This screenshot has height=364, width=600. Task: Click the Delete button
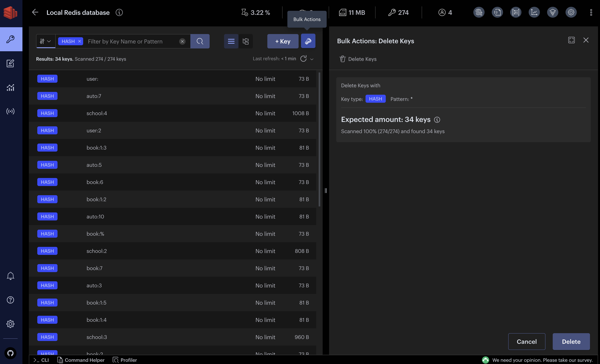tap(571, 341)
